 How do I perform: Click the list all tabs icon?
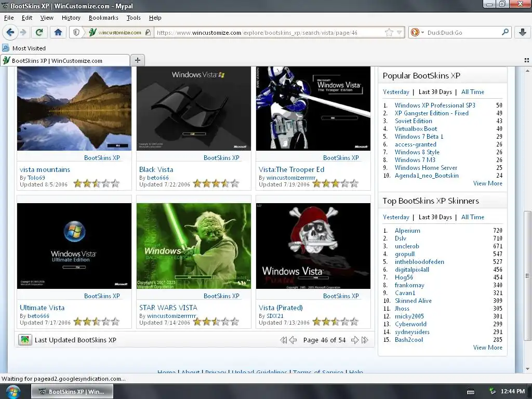pos(527,60)
